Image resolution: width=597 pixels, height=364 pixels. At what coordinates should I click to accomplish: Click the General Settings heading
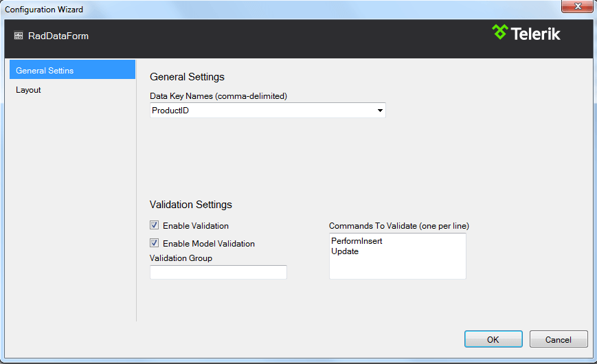pyautogui.click(x=187, y=77)
